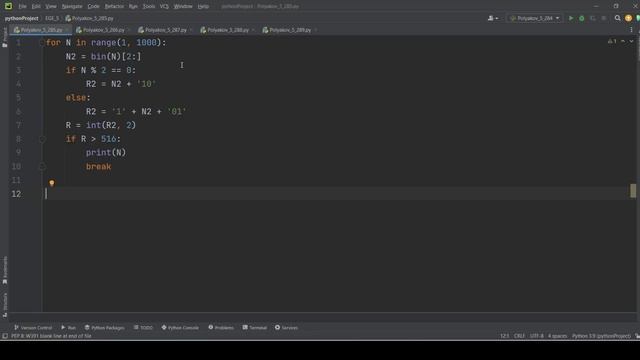Click line number 12 in the gutter
The height and width of the screenshot is (360, 640).
point(16,194)
